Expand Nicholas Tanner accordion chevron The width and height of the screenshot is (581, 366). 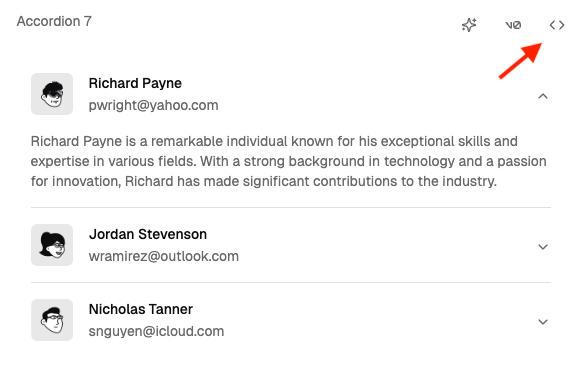click(x=543, y=322)
